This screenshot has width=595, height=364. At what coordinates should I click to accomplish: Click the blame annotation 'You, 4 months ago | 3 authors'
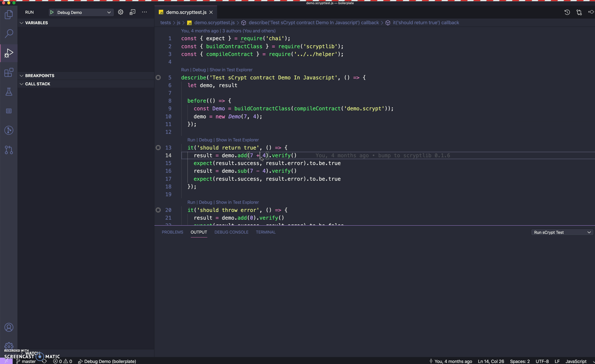click(228, 31)
